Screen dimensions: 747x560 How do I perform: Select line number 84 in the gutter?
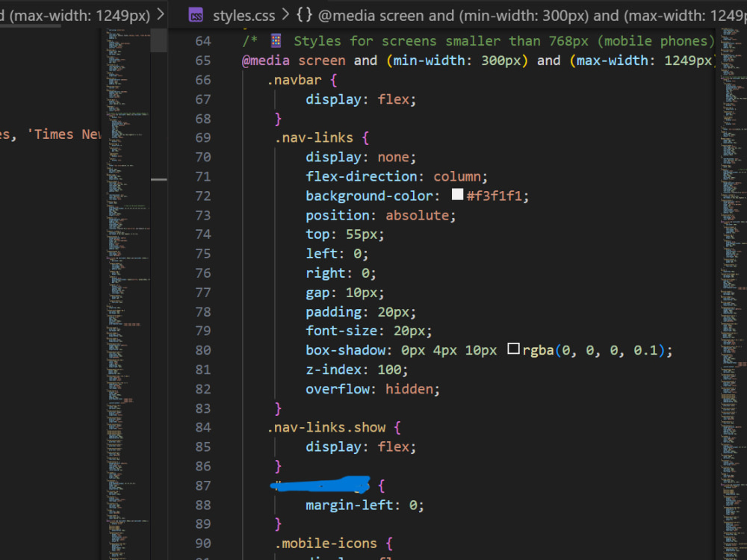(203, 427)
